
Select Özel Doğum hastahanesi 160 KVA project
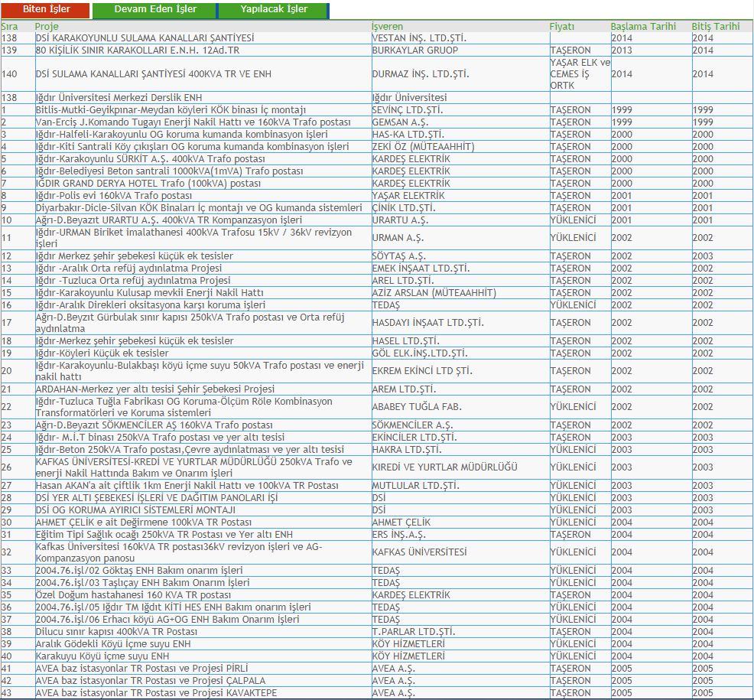(x=203, y=595)
